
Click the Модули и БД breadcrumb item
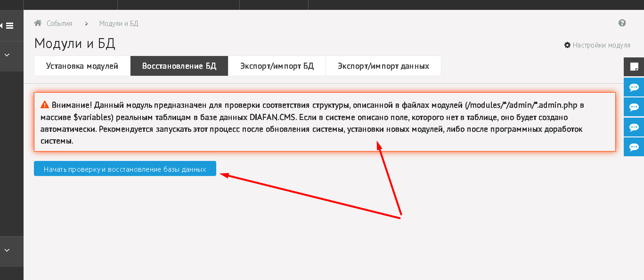tap(119, 24)
